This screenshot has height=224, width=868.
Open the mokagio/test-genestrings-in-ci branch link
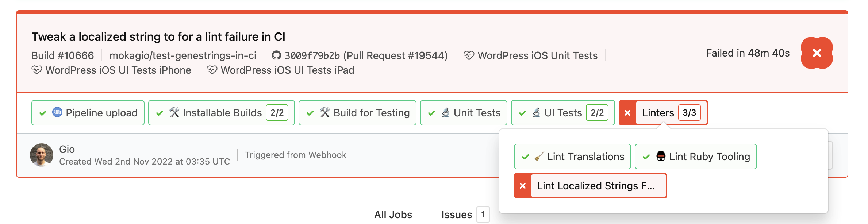click(183, 55)
